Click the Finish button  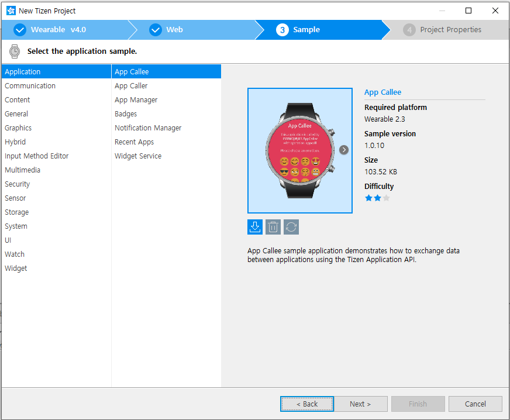(418, 404)
